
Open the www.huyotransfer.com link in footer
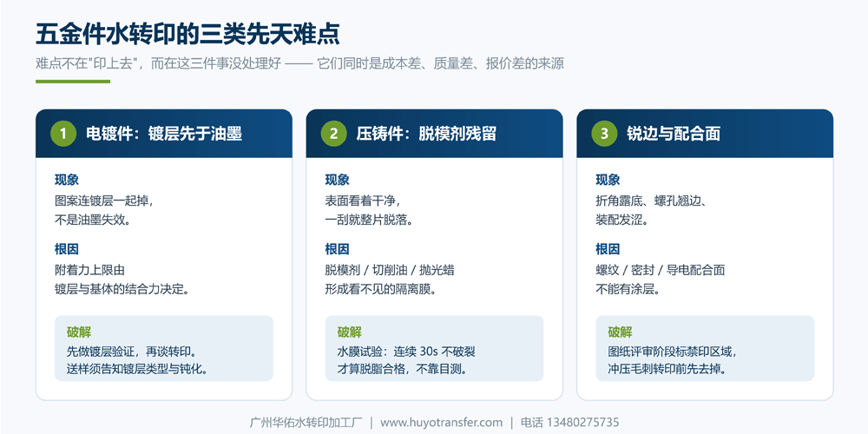441,423
